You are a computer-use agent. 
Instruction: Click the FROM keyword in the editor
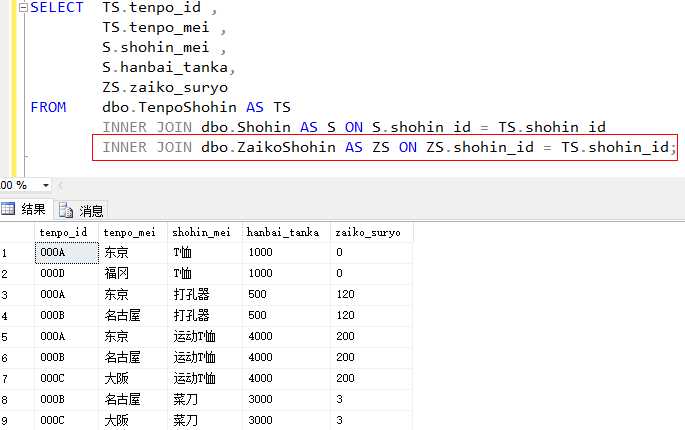pos(48,107)
